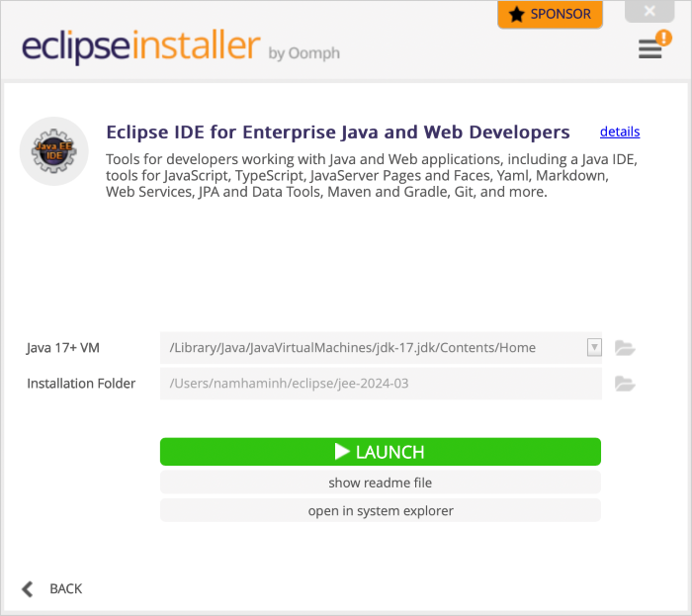
Task: Click the 'by Oomph' text
Action: 304,53
